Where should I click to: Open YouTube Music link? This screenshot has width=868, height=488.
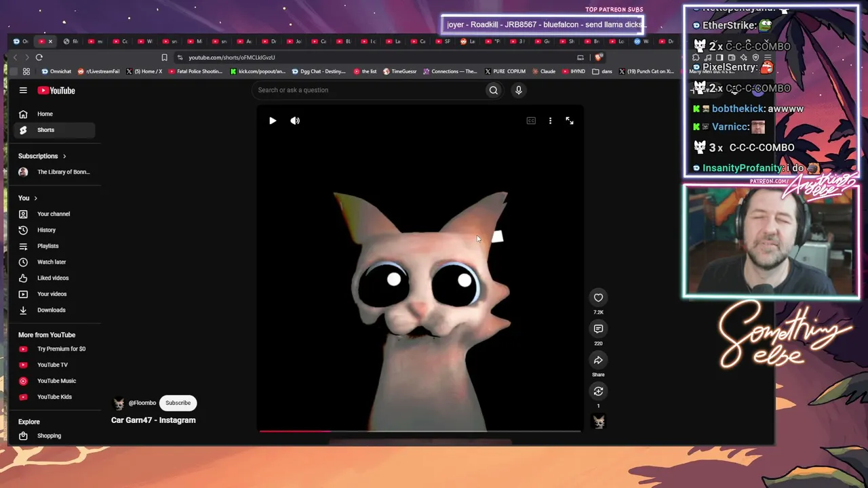click(54, 381)
